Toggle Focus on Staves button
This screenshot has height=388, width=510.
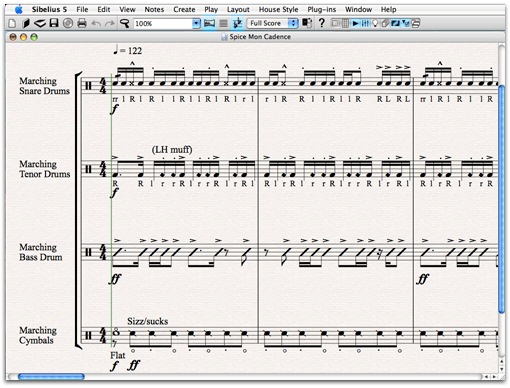coord(223,23)
